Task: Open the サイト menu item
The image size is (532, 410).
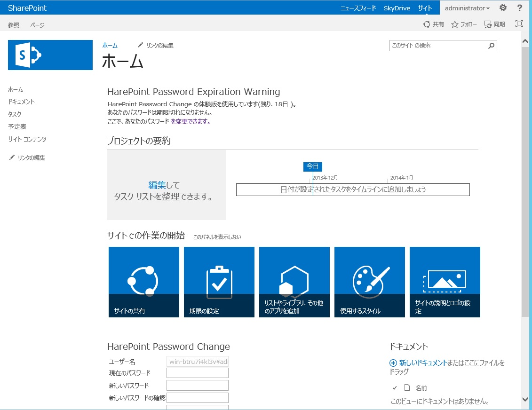Action: pyautogui.click(x=425, y=8)
